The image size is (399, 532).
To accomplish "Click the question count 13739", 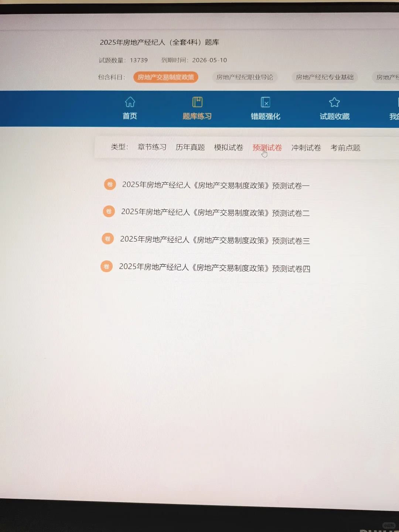I will click(139, 60).
